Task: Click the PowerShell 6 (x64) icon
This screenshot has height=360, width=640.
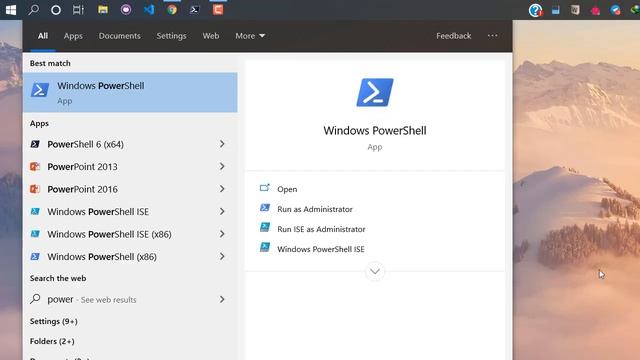Action: click(35, 144)
